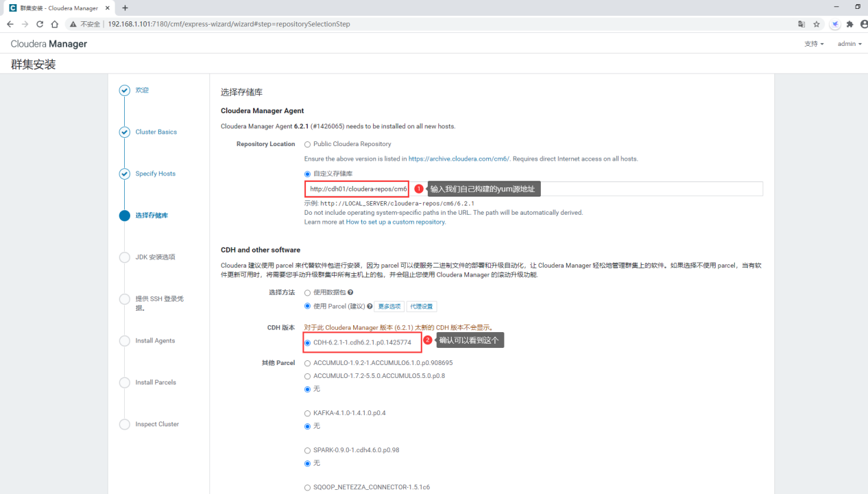This screenshot has width=868, height=494.
Task: Click the 更多选项 button
Action: 389,307
